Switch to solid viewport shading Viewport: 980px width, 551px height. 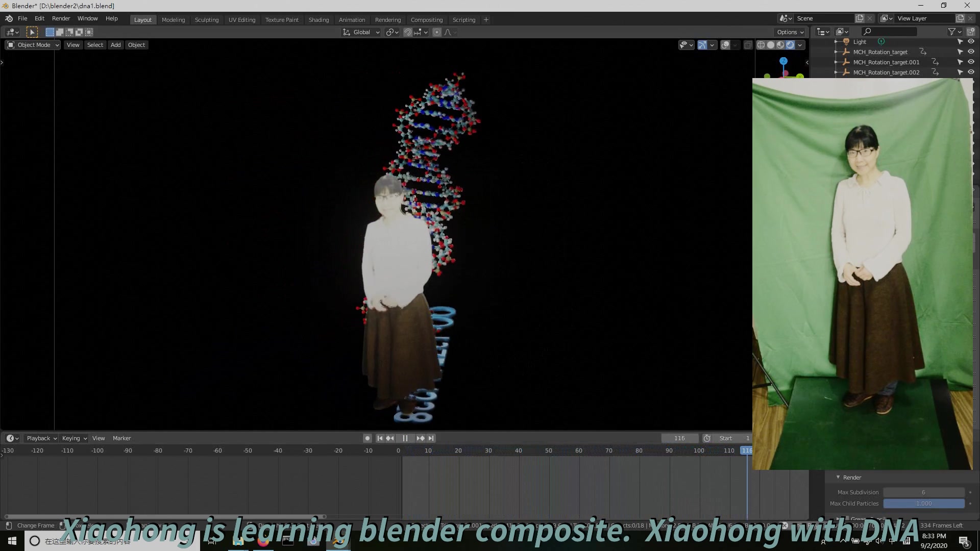[x=771, y=45]
